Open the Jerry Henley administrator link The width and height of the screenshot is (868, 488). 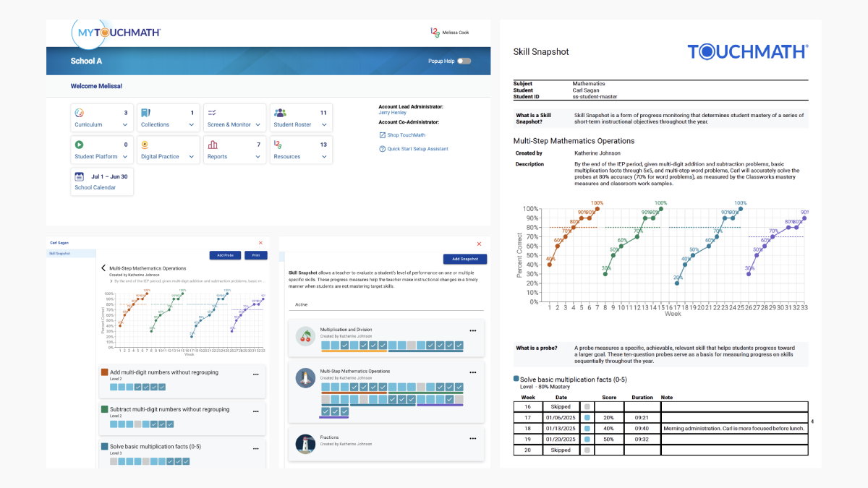(393, 113)
